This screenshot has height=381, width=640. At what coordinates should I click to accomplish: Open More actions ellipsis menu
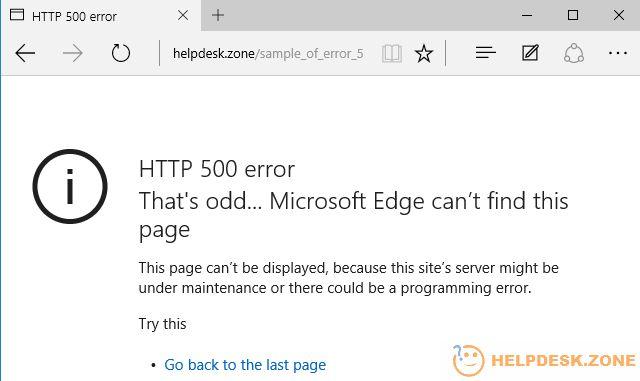click(618, 53)
